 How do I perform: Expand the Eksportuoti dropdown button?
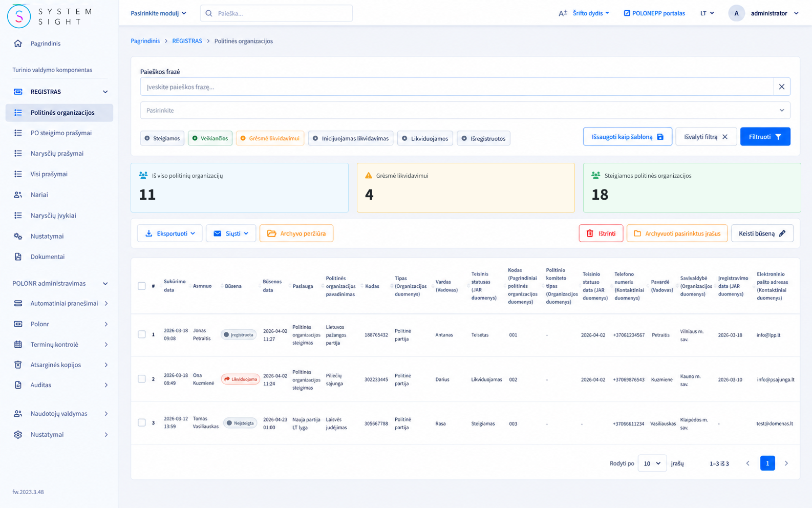(169, 234)
